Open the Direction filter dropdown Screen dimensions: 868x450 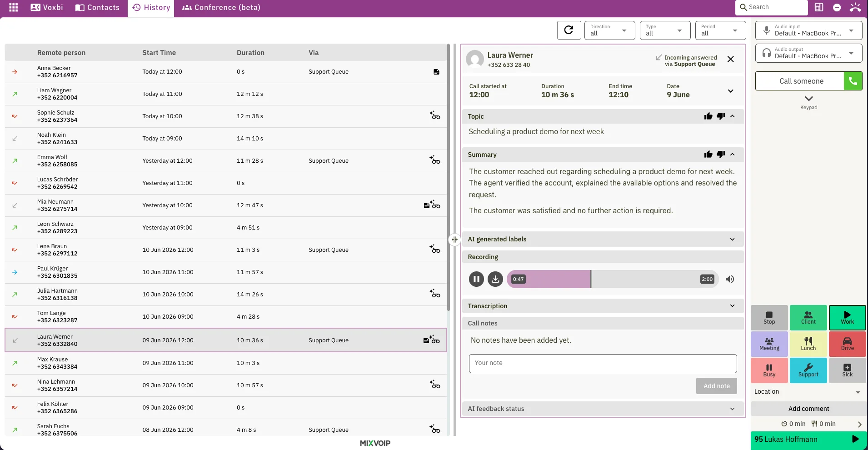point(609,30)
